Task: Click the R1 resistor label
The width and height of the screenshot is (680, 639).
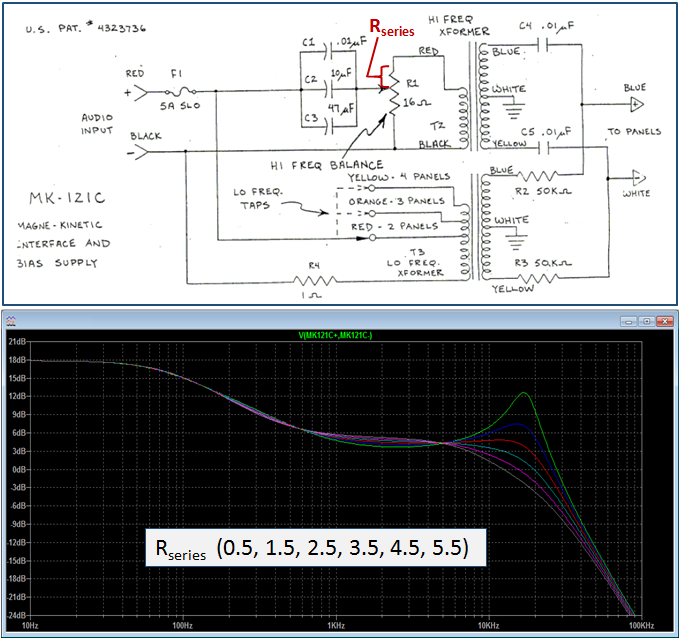Action: (412, 83)
